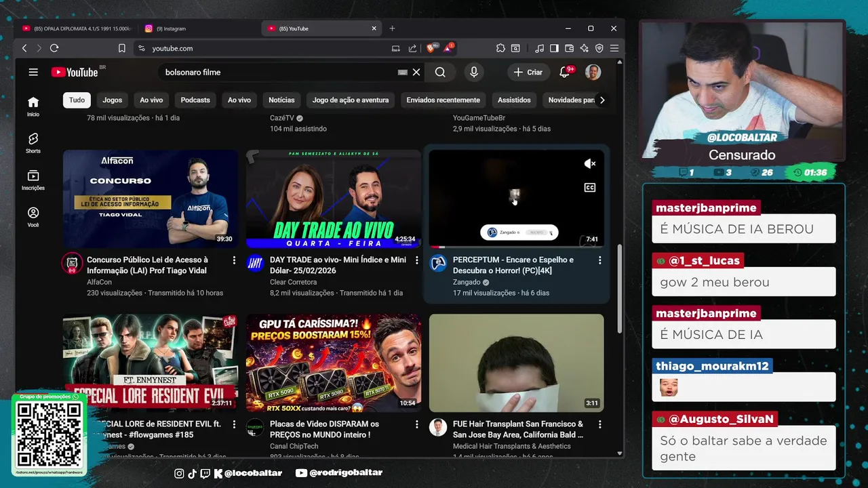Open options for DAY TRADE ao vivo video
Screen dimensions: 868x488
pyautogui.click(x=417, y=260)
